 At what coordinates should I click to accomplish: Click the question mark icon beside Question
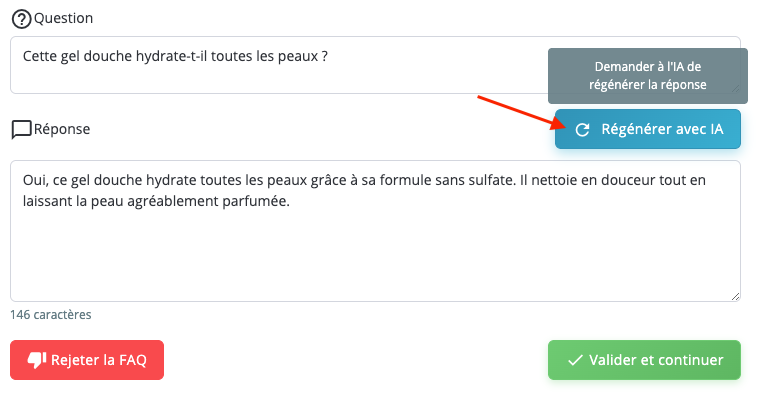point(21,19)
